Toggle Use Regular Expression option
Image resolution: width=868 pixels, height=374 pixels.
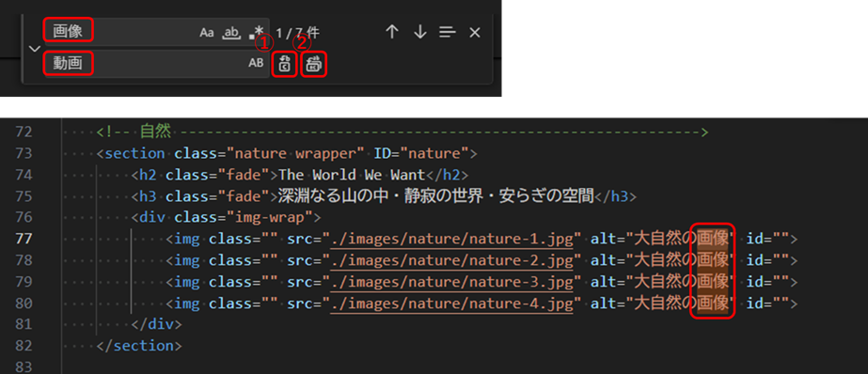pos(256,32)
